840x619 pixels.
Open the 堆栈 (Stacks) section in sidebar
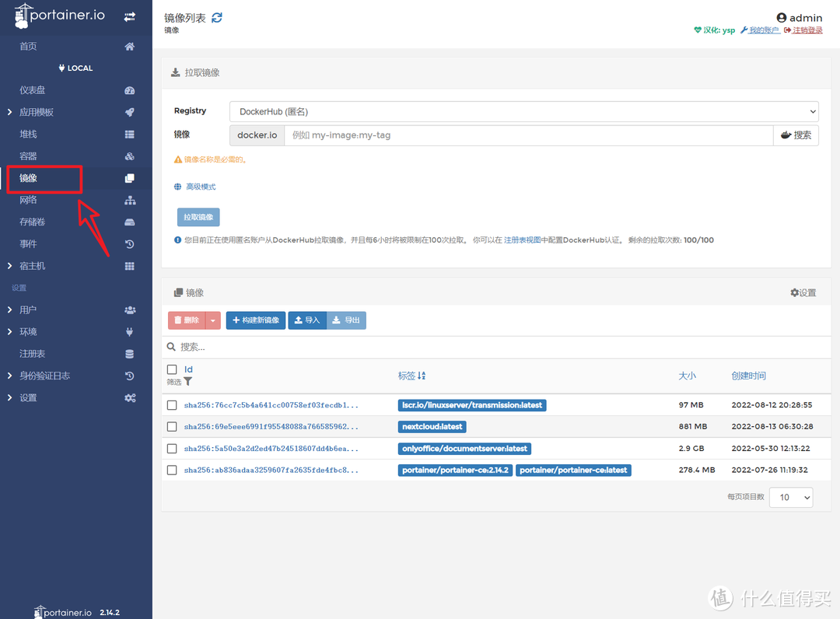28,133
